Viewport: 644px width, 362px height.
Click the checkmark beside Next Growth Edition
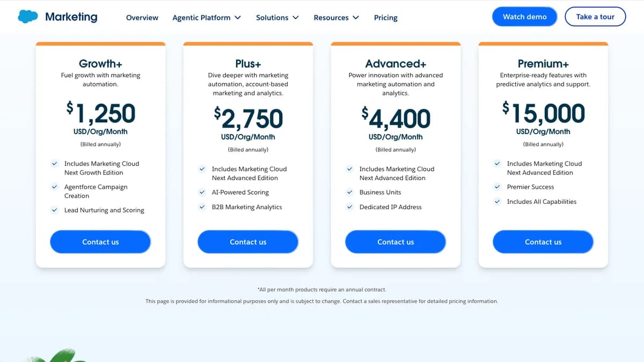pos(54,164)
